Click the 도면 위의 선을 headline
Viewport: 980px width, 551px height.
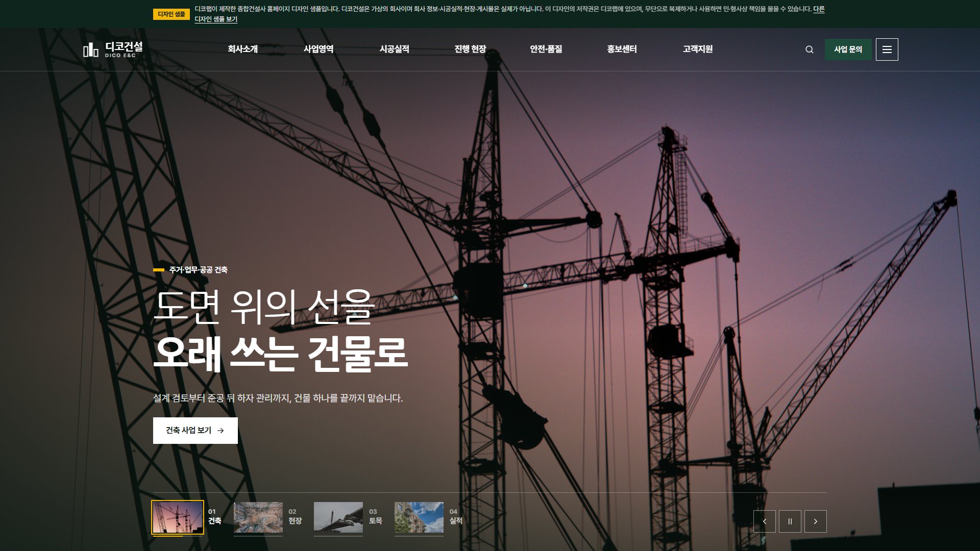264,307
